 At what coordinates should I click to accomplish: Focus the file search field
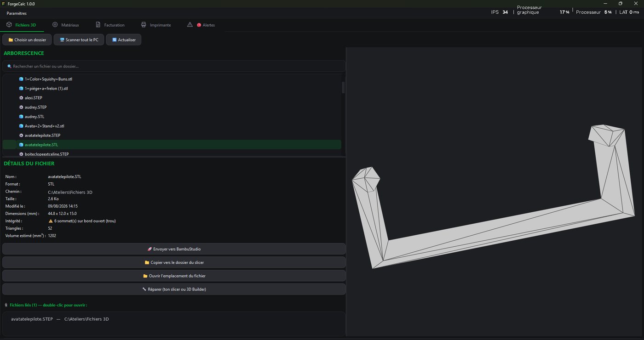coord(174,66)
